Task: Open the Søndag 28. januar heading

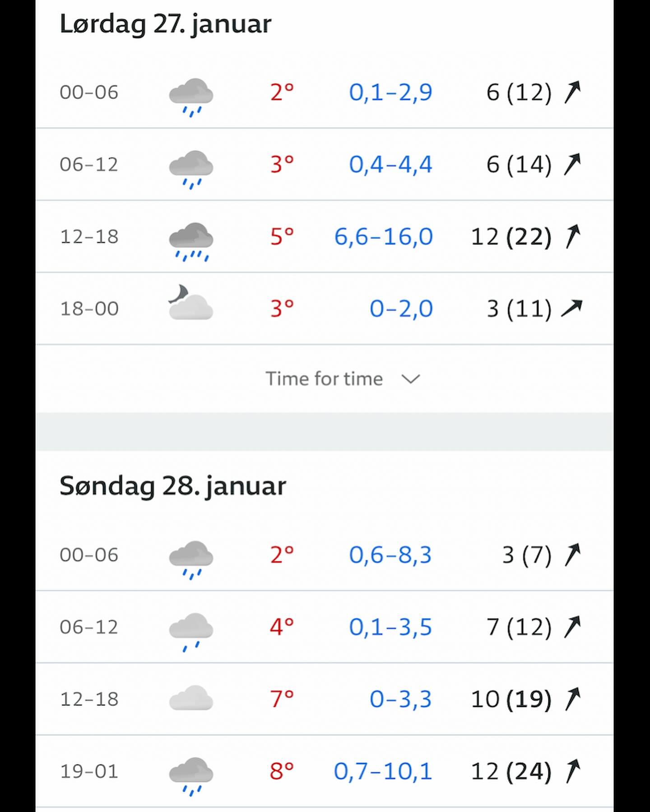Action: point(173,486)
